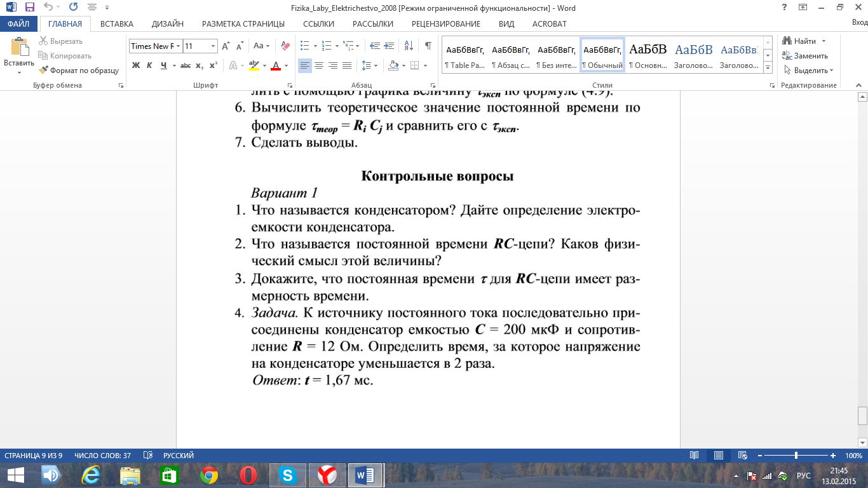868x488 pixels.
Task: Toggle underline (Ч) formatting
Action: tap(164, 65)
